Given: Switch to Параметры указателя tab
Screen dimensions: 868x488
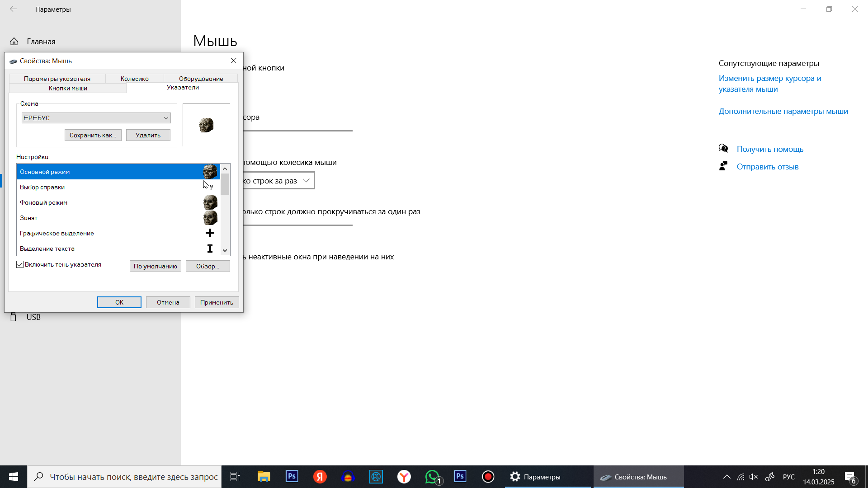Looking at the screenshot, I should (57, 79).
